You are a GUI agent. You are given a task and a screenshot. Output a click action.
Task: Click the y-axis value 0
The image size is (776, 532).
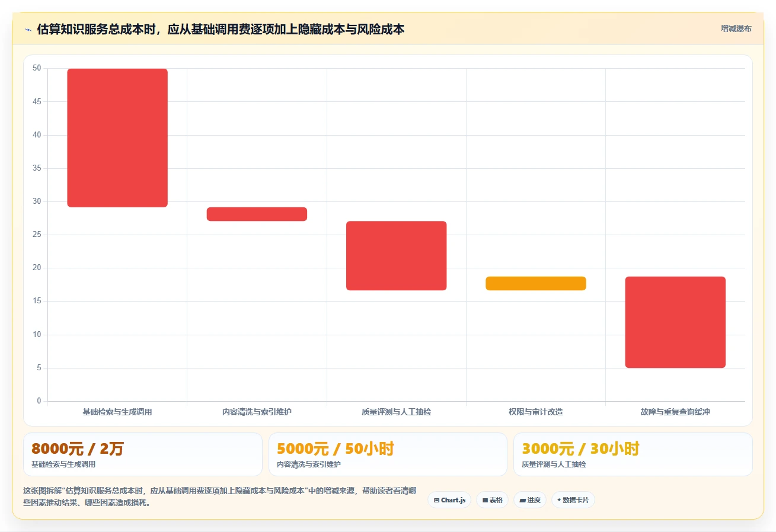point(39,401)
